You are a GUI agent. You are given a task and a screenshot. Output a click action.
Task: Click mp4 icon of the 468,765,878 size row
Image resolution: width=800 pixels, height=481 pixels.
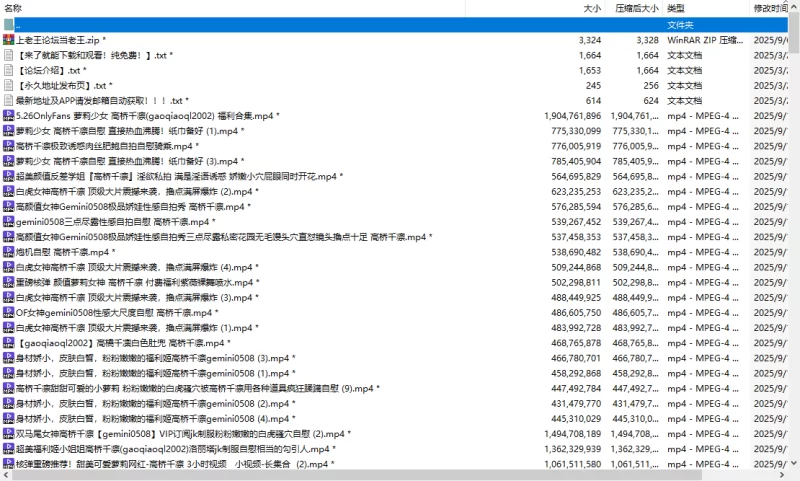pos(8,343)
